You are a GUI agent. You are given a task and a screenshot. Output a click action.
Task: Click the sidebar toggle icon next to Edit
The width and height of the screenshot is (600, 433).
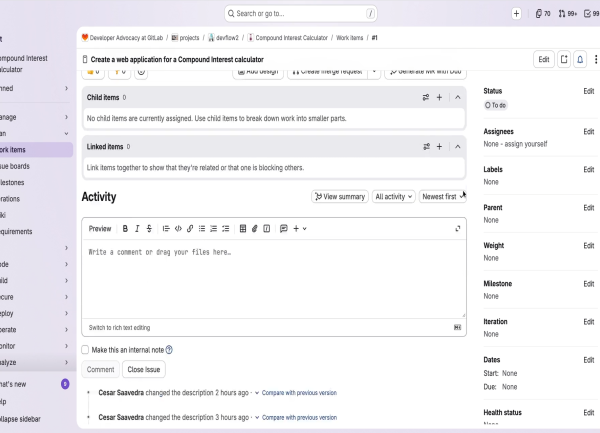(x=564, y=59)
